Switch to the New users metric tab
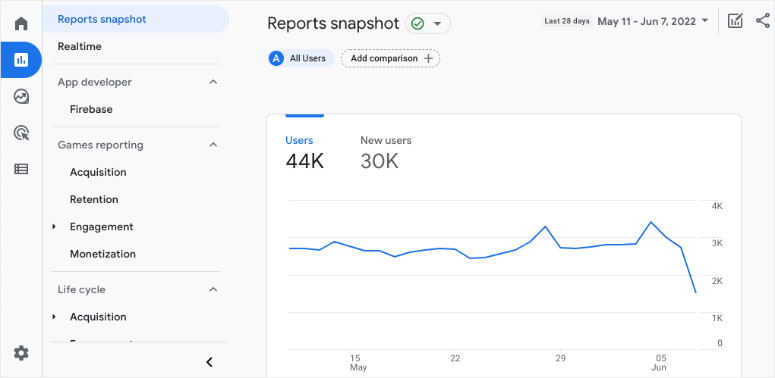The width and height of the screenshot is (775, 378). [386, 154]
